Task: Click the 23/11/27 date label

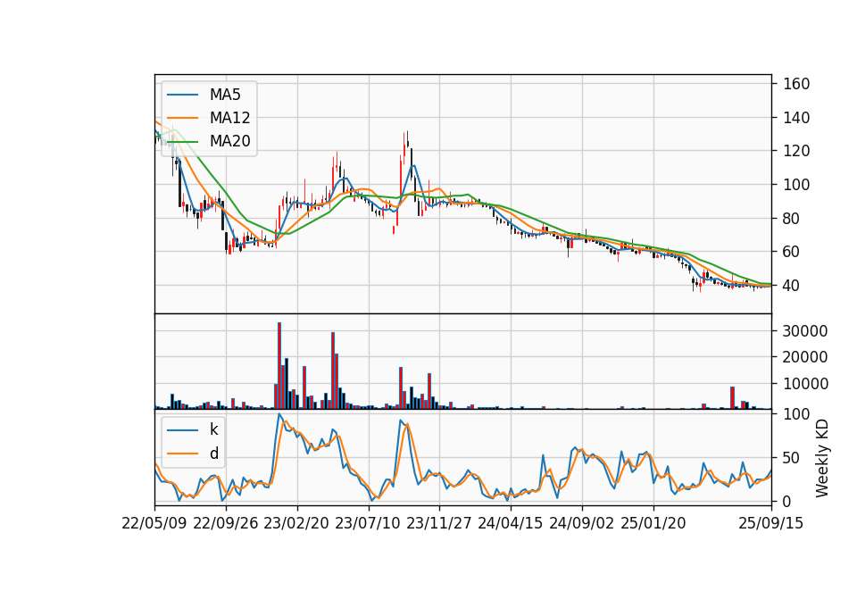Action: tap(439, 523)
